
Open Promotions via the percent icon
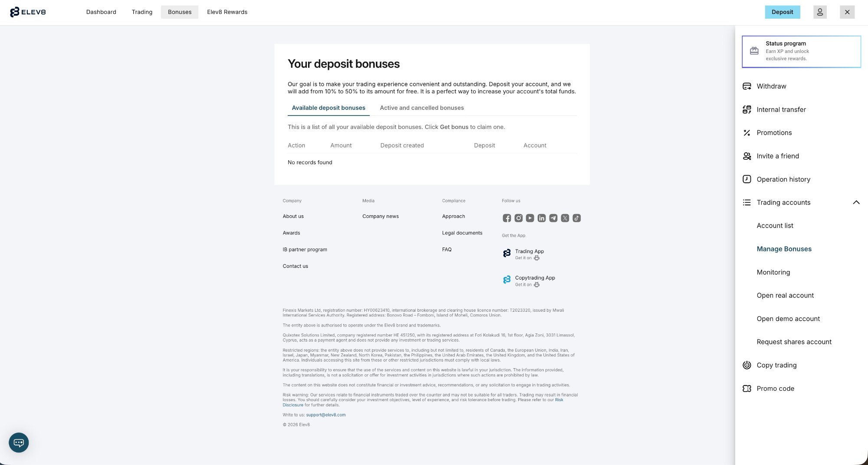click(x=747, y=133)
